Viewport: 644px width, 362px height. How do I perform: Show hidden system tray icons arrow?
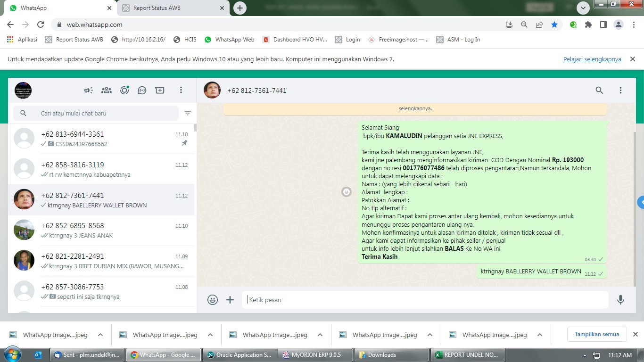(x=585, y=355)
